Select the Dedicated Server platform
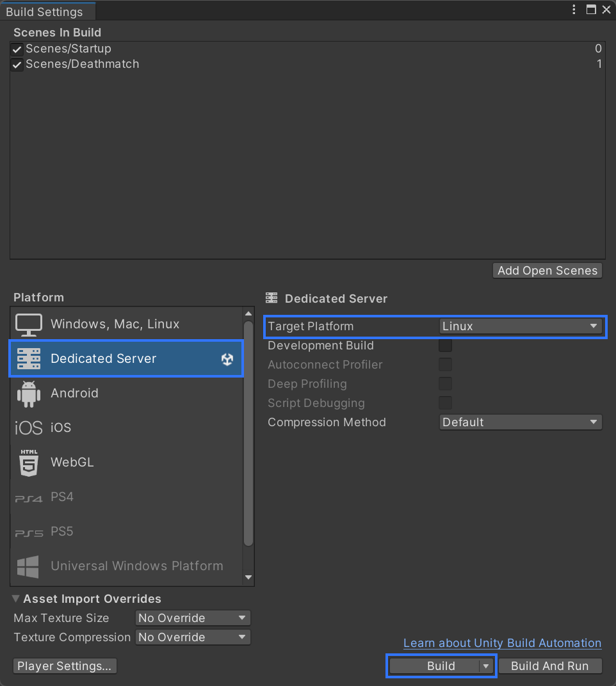The height and width of the screenshot is (686, 616). [x=127, y=358]
